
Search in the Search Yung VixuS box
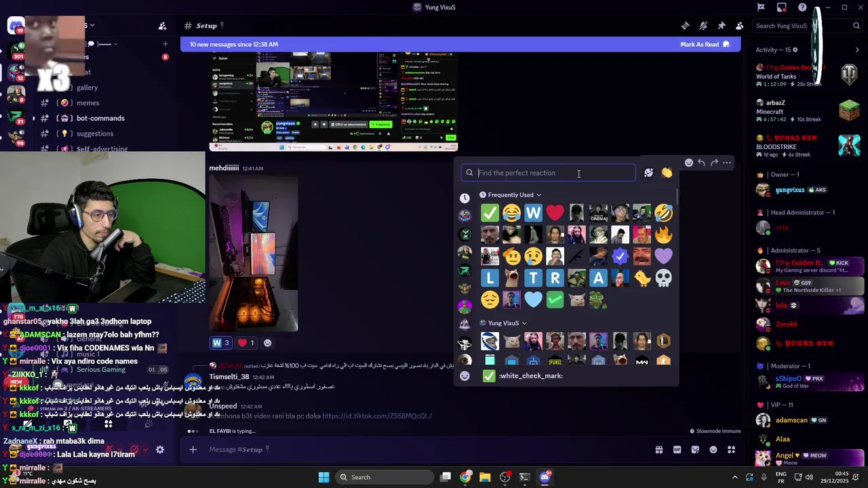pos(807,26)
